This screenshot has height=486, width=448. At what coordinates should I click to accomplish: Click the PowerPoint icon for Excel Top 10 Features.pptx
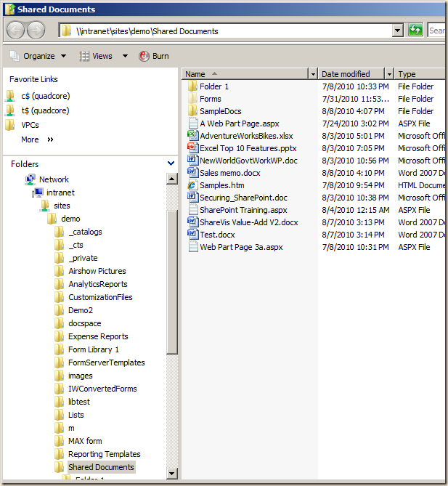click(192, 148)
